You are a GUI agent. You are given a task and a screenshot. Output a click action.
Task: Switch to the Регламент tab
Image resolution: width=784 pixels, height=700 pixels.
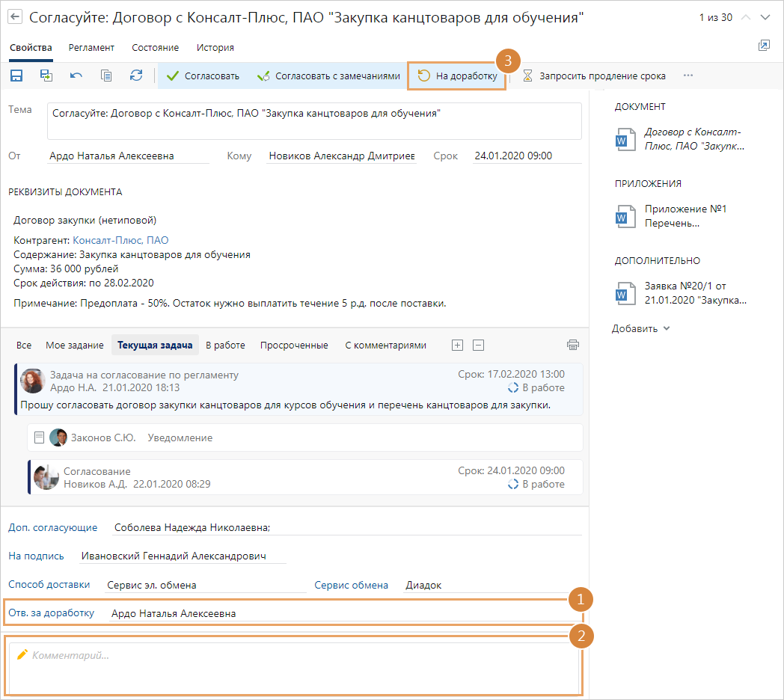tap(91, 47)
